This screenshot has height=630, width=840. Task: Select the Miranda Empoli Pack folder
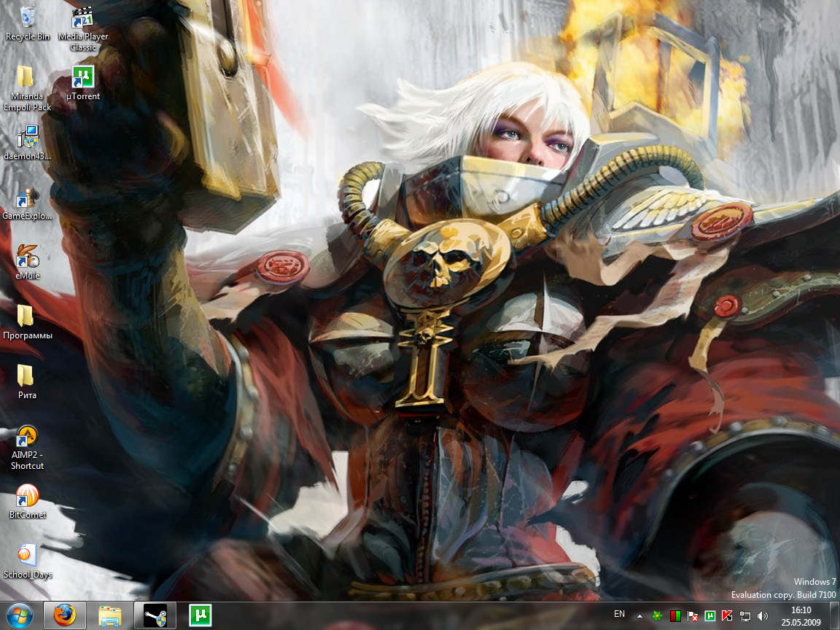pyautogui.click(x=27, y=88)
